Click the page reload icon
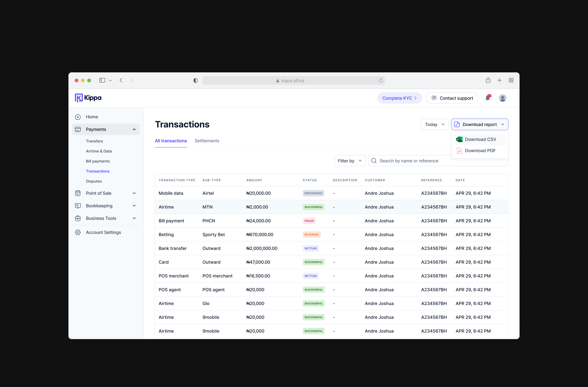 [381, 81]
